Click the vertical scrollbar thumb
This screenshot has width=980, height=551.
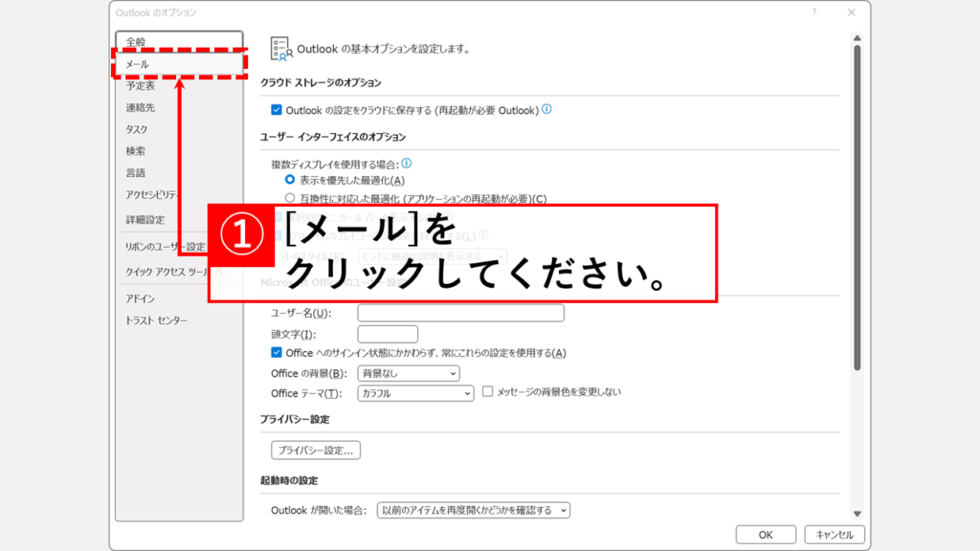pos(857,208)
